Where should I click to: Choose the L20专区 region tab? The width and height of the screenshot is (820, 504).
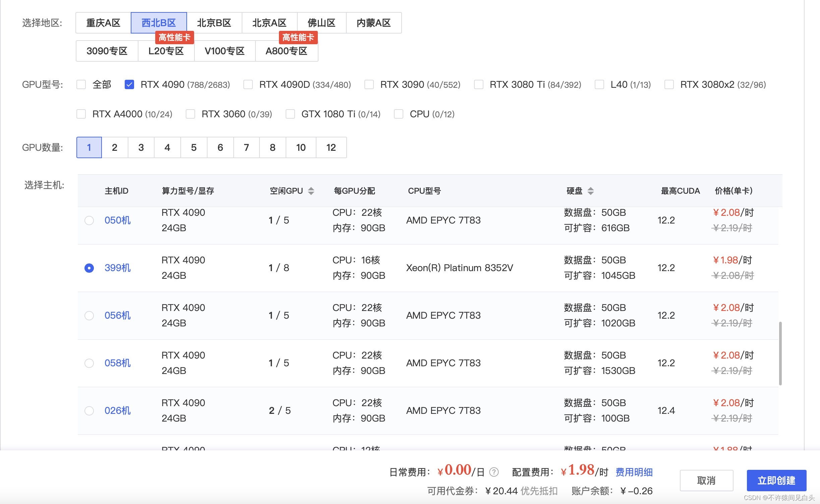point(166,51)
